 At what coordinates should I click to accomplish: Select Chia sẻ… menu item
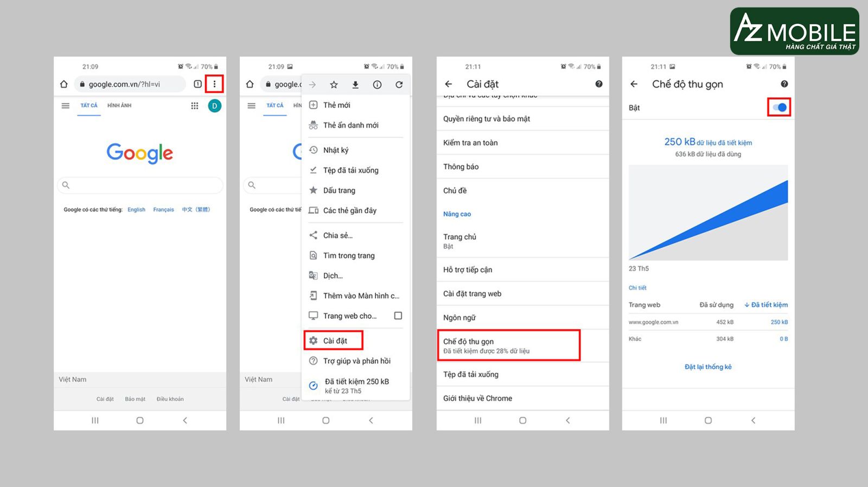coord(355,235)
